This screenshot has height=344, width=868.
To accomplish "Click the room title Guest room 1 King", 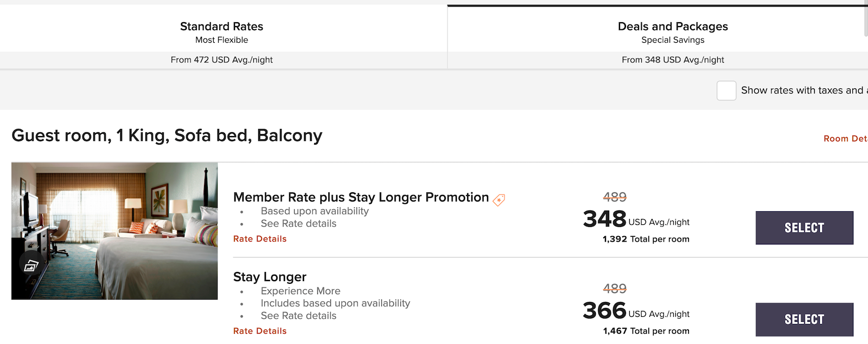I will click(x=167, y=136).
